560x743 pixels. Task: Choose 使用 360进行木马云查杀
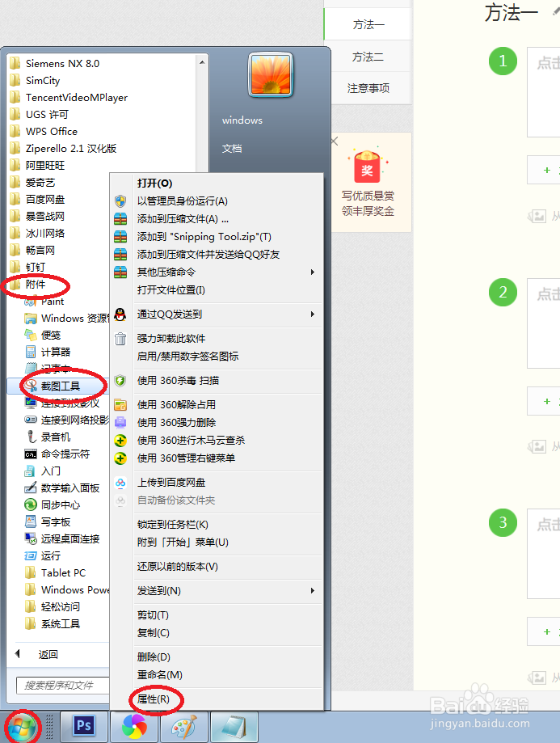(191, 441)
